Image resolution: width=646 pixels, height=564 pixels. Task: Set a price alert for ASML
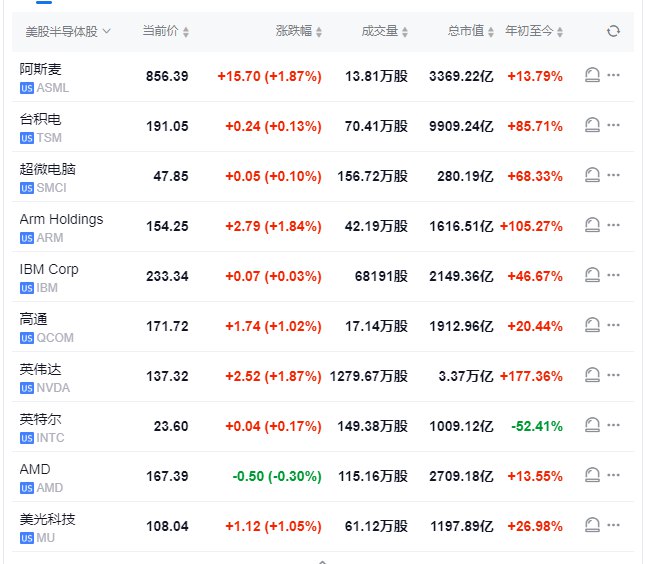(x=592, y=75)
